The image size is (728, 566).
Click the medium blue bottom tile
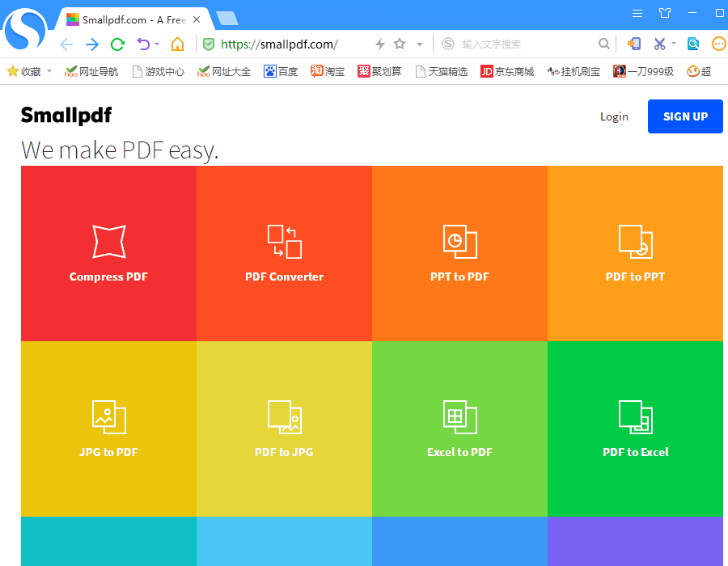(x=459, y=541)
